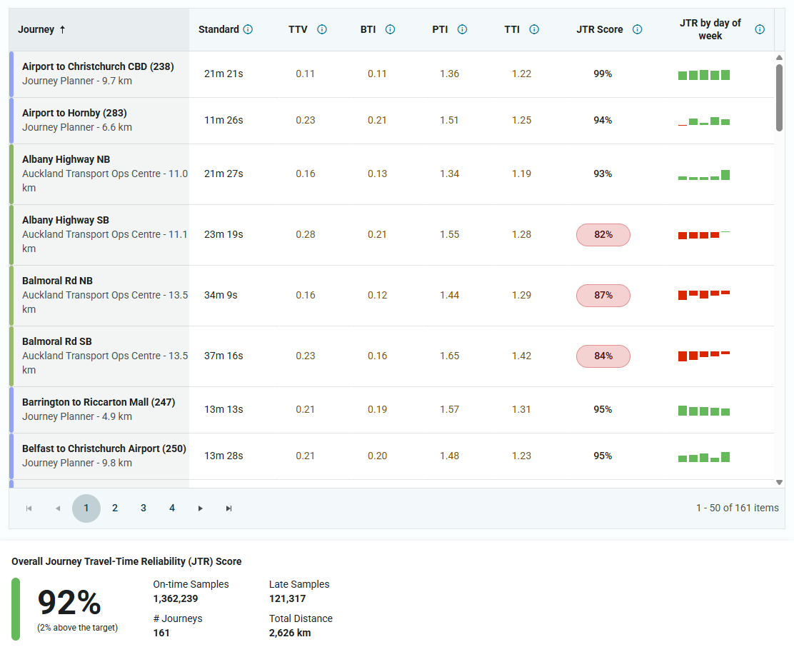
Task: Sort by the Standard column header
Action: [218, 29]
